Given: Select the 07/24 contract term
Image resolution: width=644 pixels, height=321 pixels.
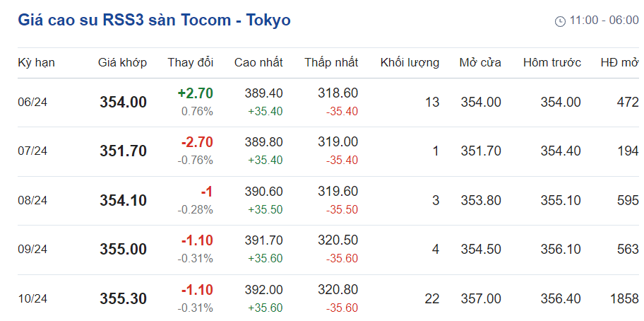Looking at the screenshot, I should (x=32, y=151).
